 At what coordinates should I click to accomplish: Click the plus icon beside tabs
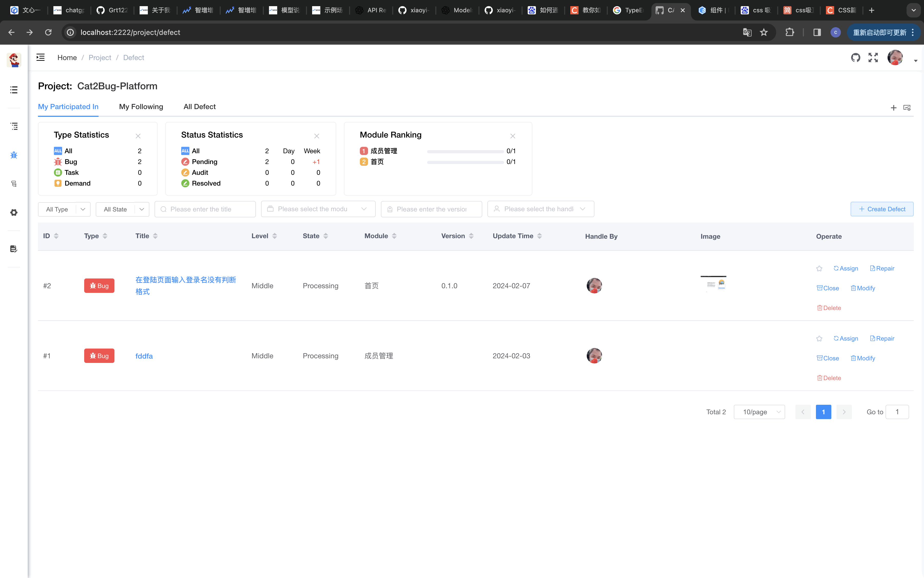(x=893, y=108)
